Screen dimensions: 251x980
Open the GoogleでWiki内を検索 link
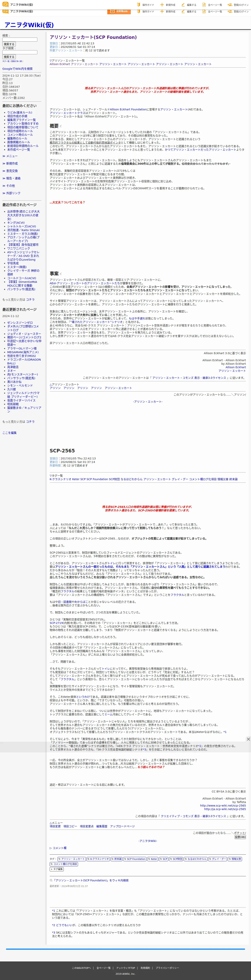18,69
